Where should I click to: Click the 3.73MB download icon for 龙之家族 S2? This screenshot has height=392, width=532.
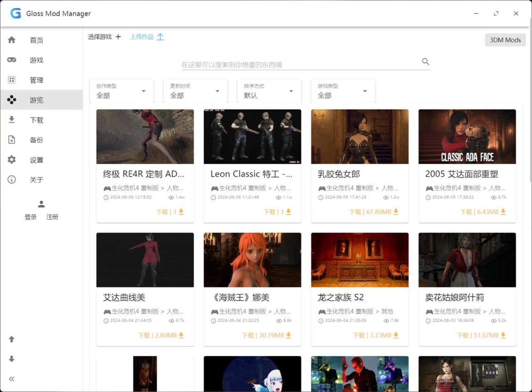(x=396, y=335)
